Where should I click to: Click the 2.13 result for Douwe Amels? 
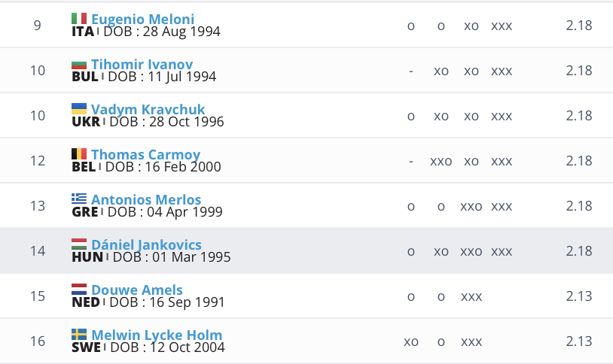click(579, 296)
